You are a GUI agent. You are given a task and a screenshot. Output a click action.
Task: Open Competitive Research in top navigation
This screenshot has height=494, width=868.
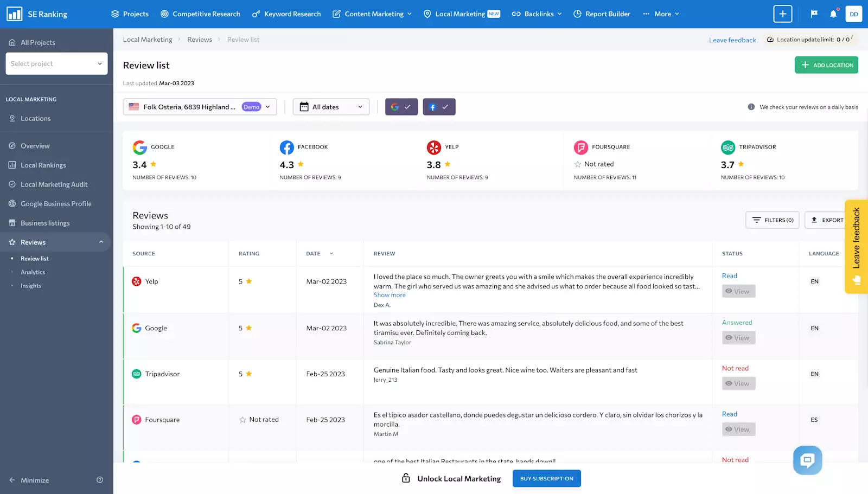pyautogui.click(x=200, y=14)
